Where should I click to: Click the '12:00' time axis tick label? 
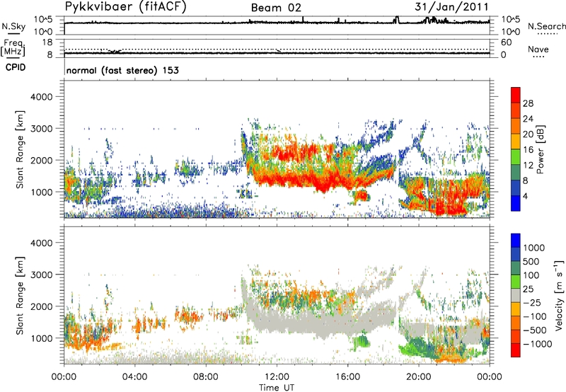[x=277, y=377]
